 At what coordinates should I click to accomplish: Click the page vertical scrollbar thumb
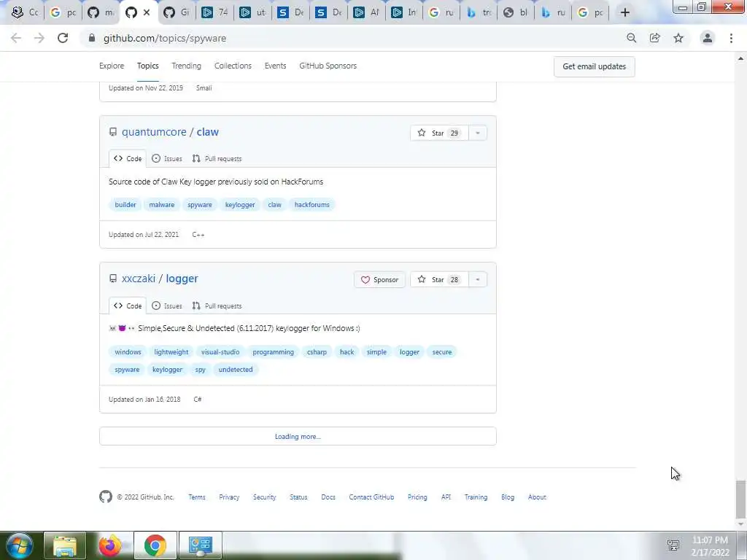tap(740, 499)
